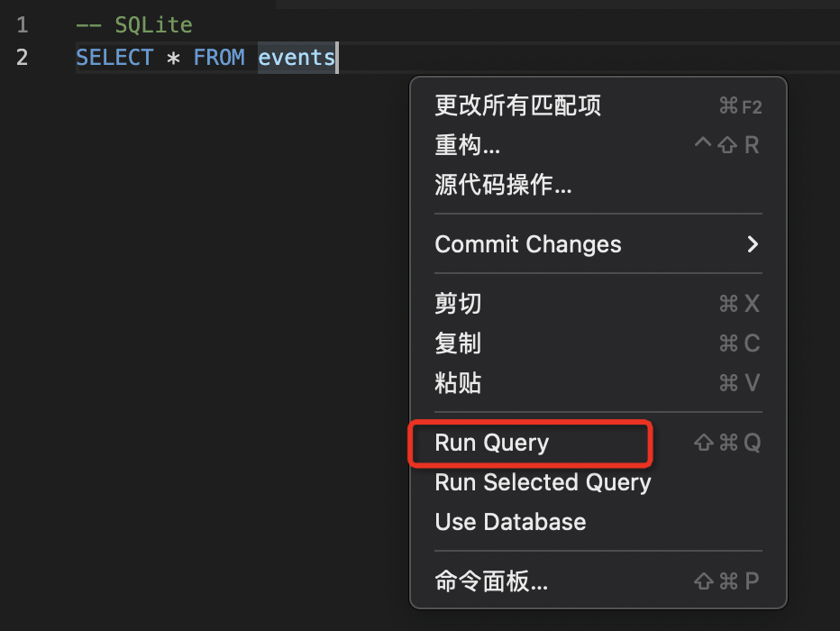Click the FROM keyword in the SQL statement
840x631 pixels.
click(219, 57)
